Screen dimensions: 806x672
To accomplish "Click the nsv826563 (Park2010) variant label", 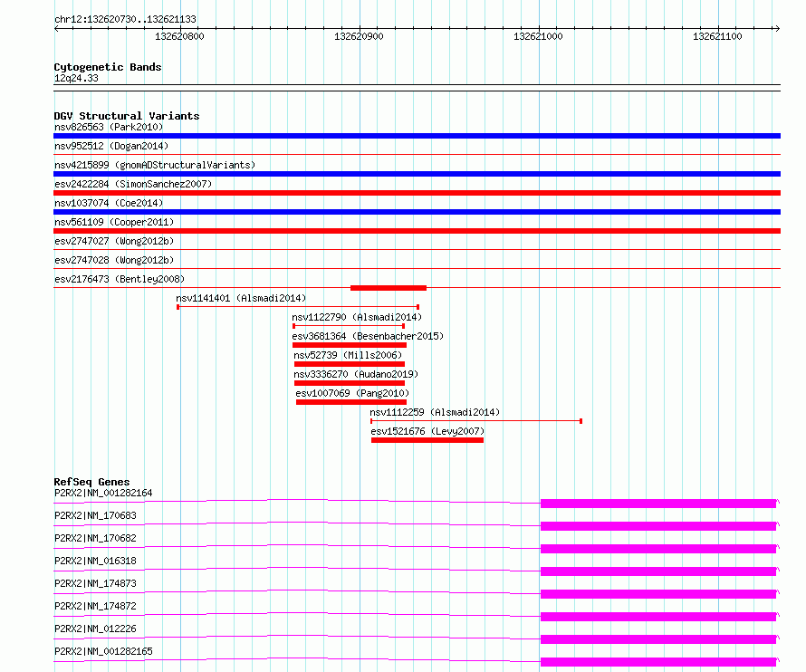I will pyautogui.click(x=109, y=127).
